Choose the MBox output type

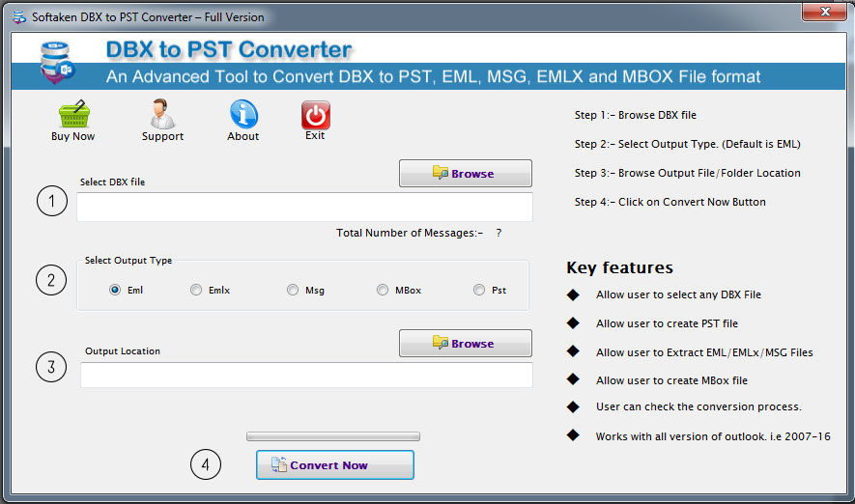(383, 290)
